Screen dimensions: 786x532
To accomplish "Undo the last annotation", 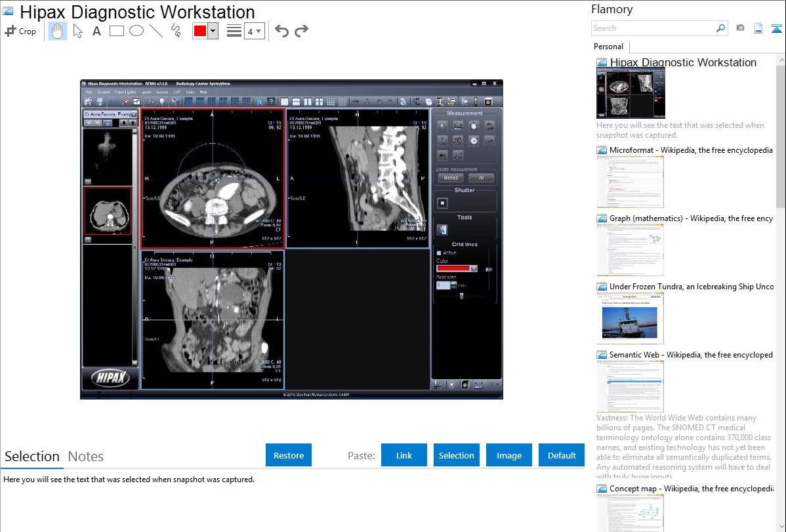I will click(281, 31).
